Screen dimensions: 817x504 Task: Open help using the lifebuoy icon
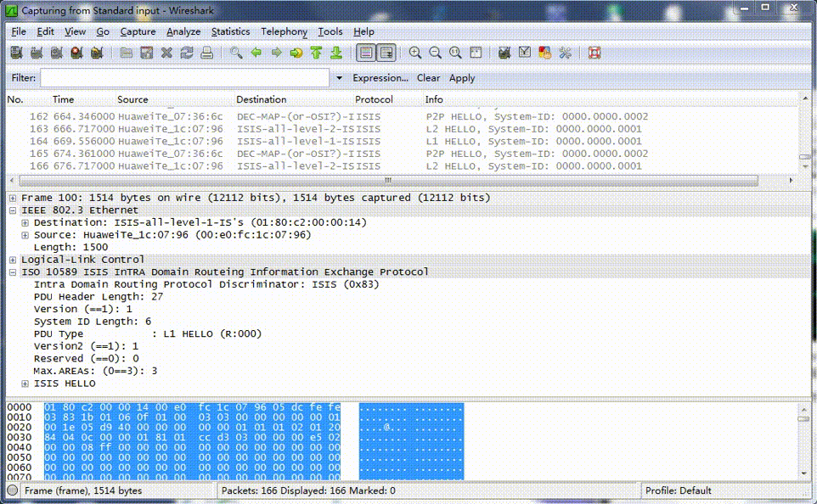[x=594, y=53]
